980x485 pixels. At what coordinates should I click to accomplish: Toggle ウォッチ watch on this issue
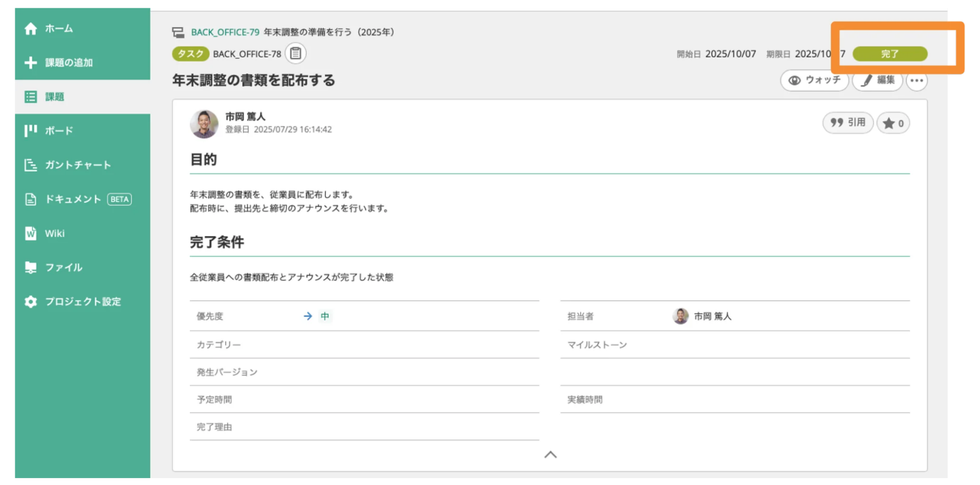[814, 80]
